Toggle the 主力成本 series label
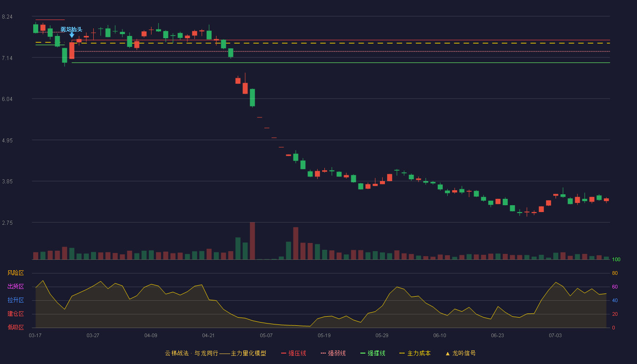This screenshot has width=637, height=364. pyautogui.click(x=419, y=353)
